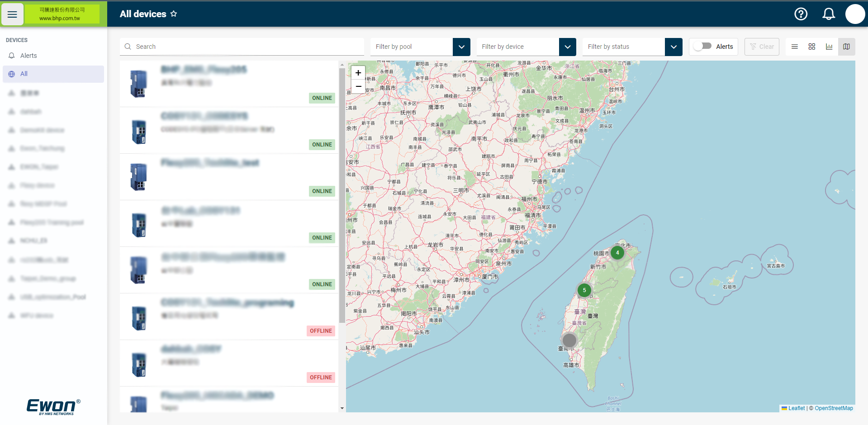The height and width of the screenshot is (425, 868).
Task: Click the gray map marker near Tainan
Action: (x=569, y=340)
